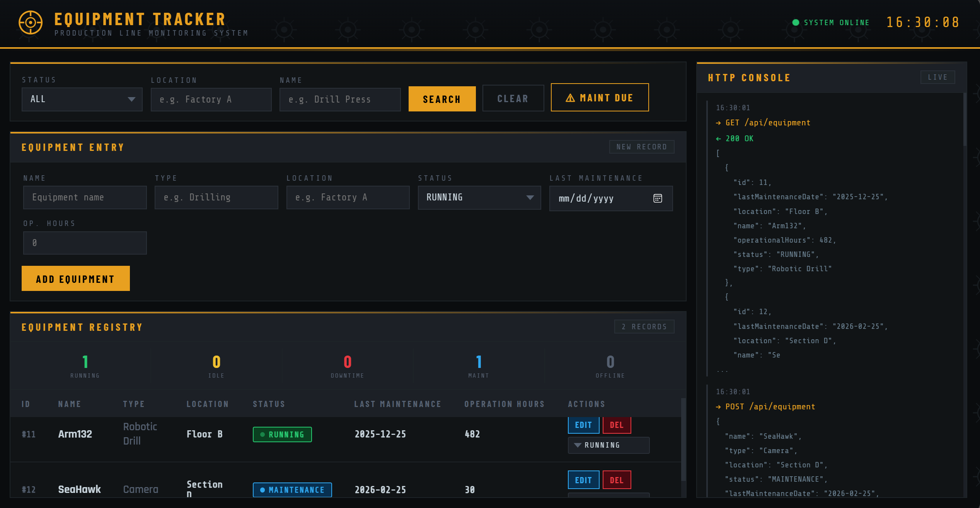Screen dimensions: 980x508
Task: Click the Equipment name input
Action: pos(85,198)
